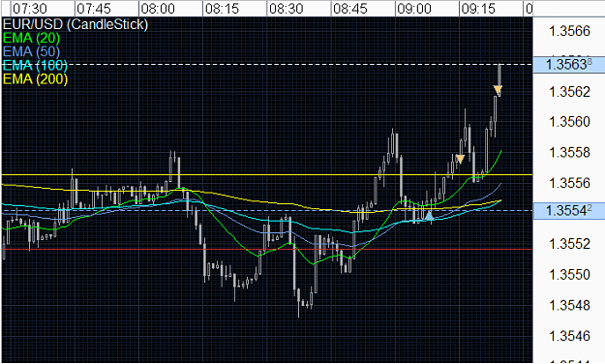Select the EMA (50) legend label
Image resolution: width=605 pixels, height=364 pixels.
coord(31,51)
